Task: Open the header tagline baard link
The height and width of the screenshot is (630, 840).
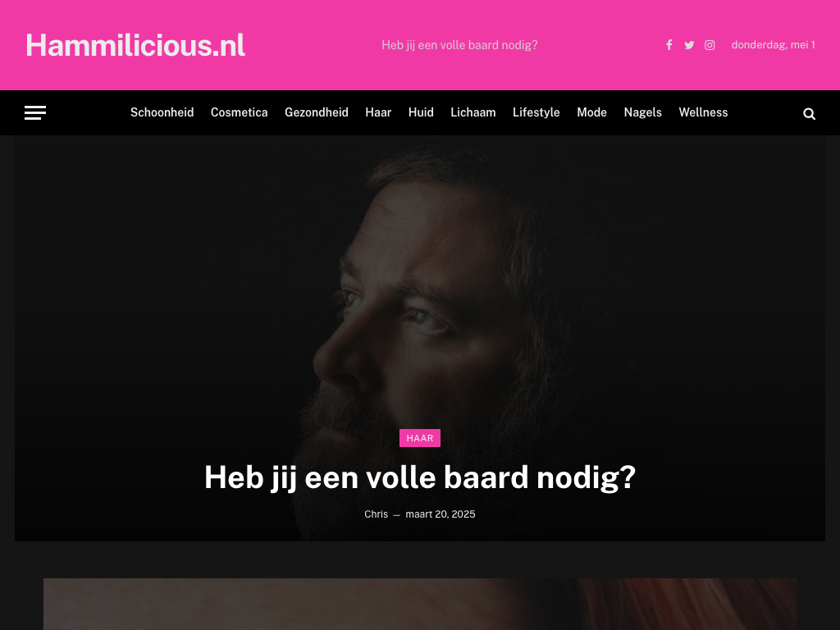Action: click(x=459, y=46)
